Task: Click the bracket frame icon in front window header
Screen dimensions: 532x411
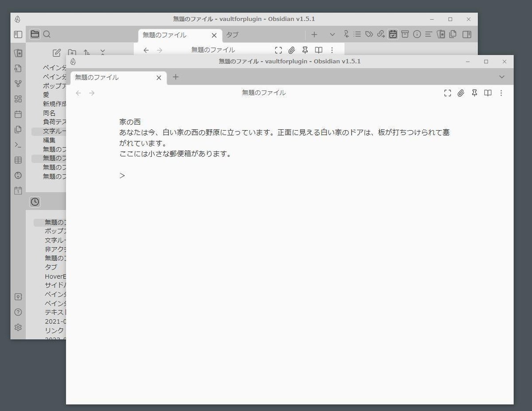Action: point(448,93)
